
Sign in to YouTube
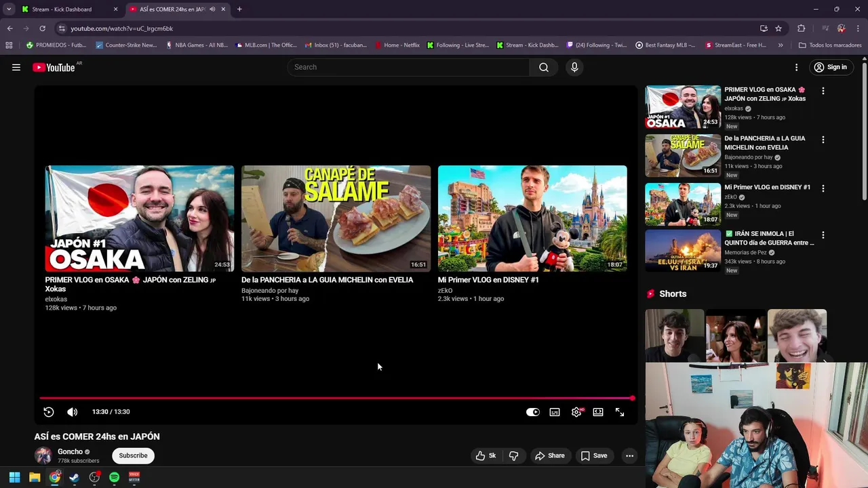pos(831,67)
